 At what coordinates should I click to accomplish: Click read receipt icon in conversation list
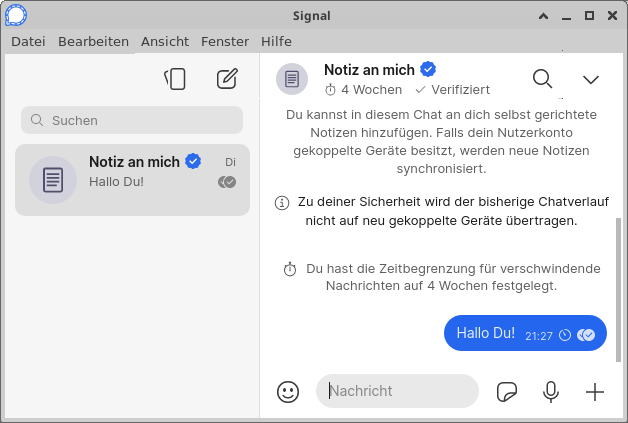pyautogui.click(x=227, y=182)
